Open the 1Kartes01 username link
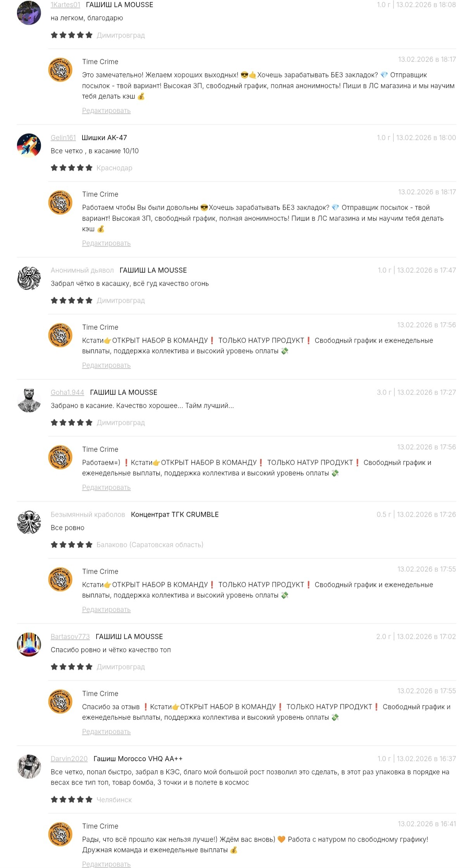 [65, 5]
